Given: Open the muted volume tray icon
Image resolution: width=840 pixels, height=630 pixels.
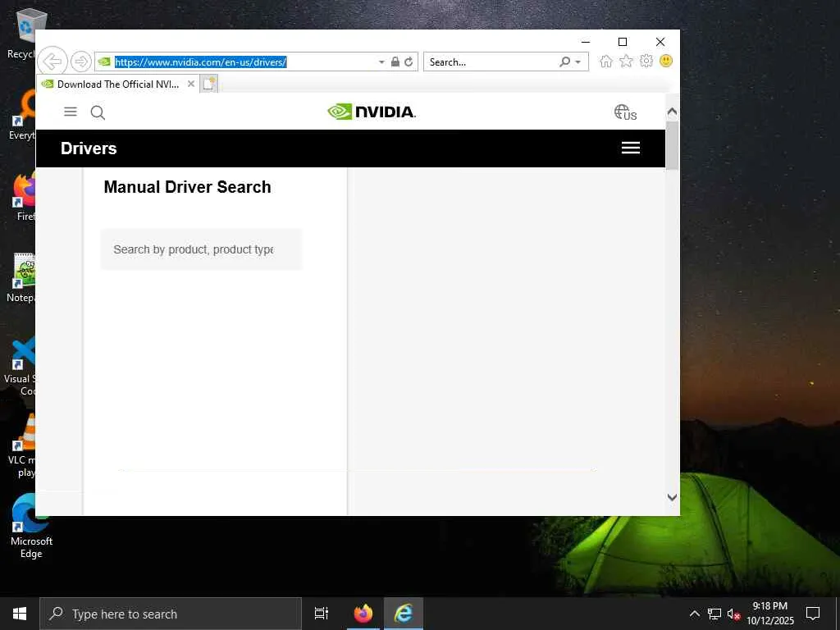Looking at the screenshot, I should 733,614.
